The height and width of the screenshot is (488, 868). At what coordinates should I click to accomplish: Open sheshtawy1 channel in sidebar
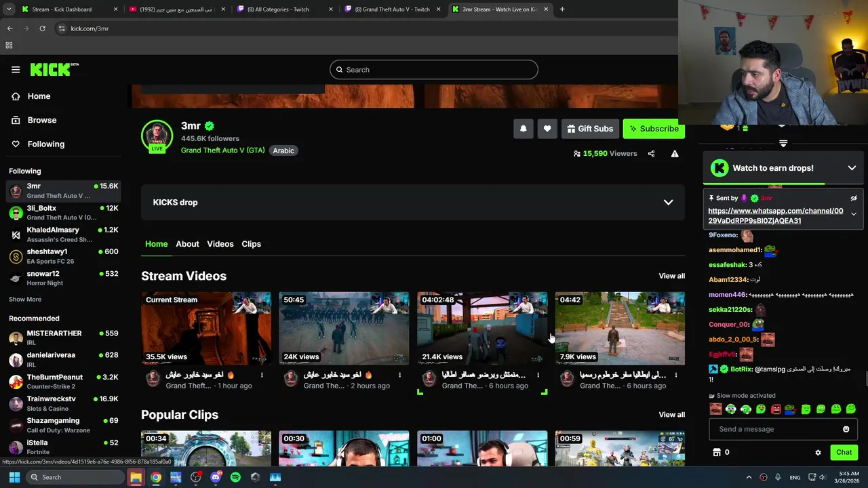(64, 256)
